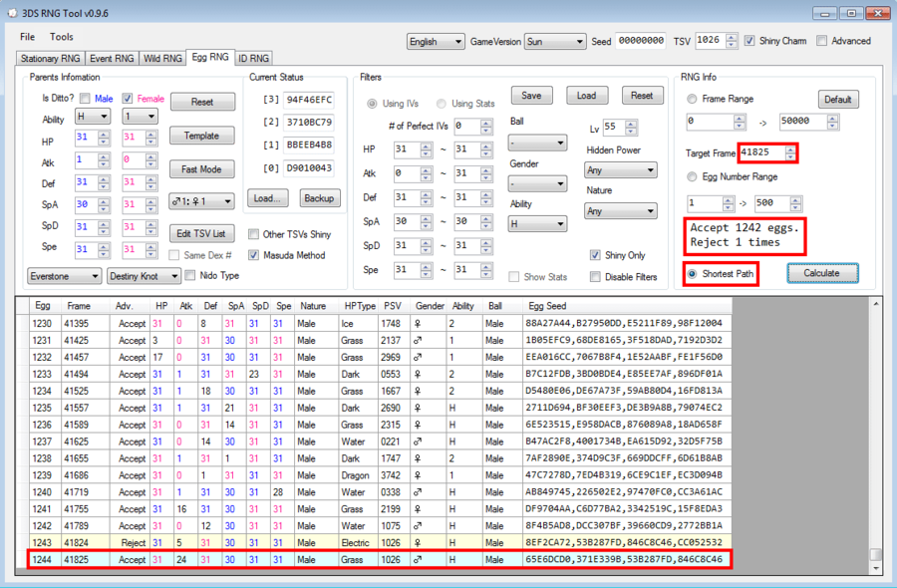The image size is (897, 588).
Task: Enable the Other TSVs Shiny checkbox
Action: coord(253,234)
